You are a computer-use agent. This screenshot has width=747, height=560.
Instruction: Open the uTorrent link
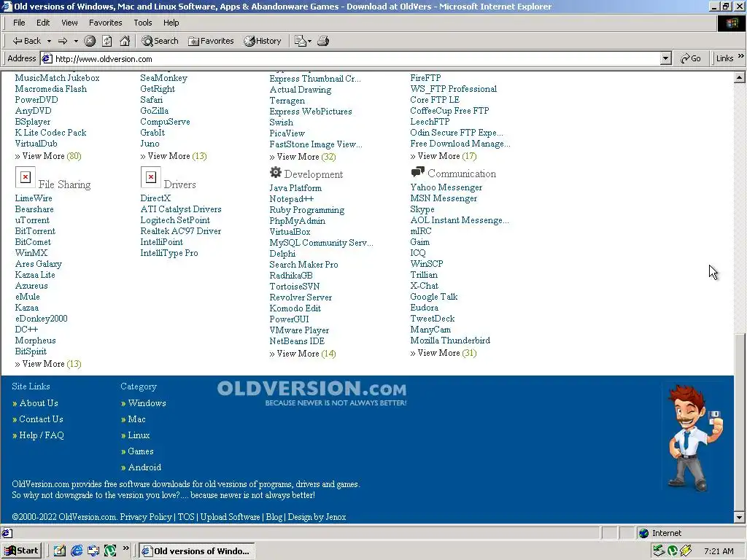tap(32, 220)
